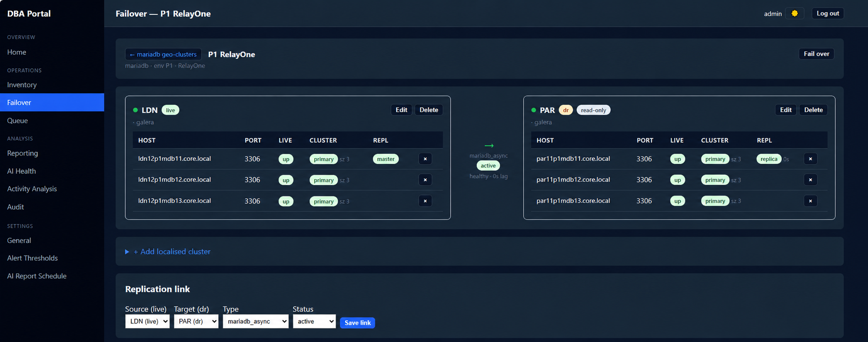The image size is (868, 342).
Task: Click the Fail over button
Action: tap(816, 54)
